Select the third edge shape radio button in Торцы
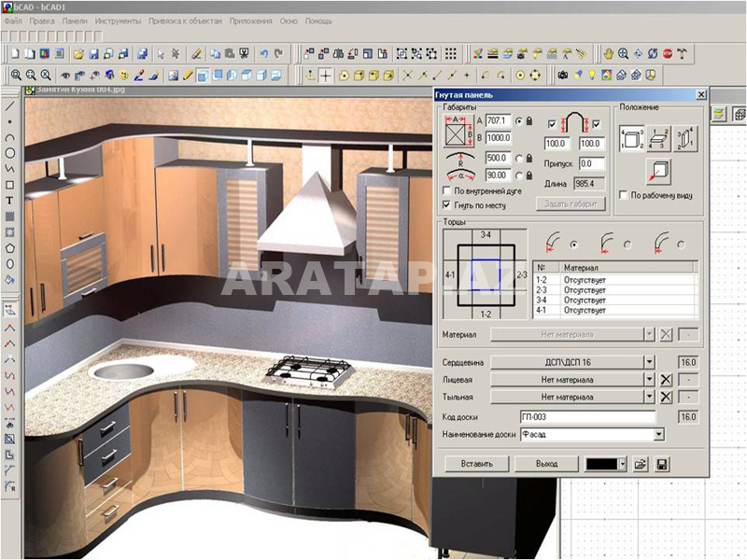This screenshot has width=747, height=560. [x=682, y=245]
